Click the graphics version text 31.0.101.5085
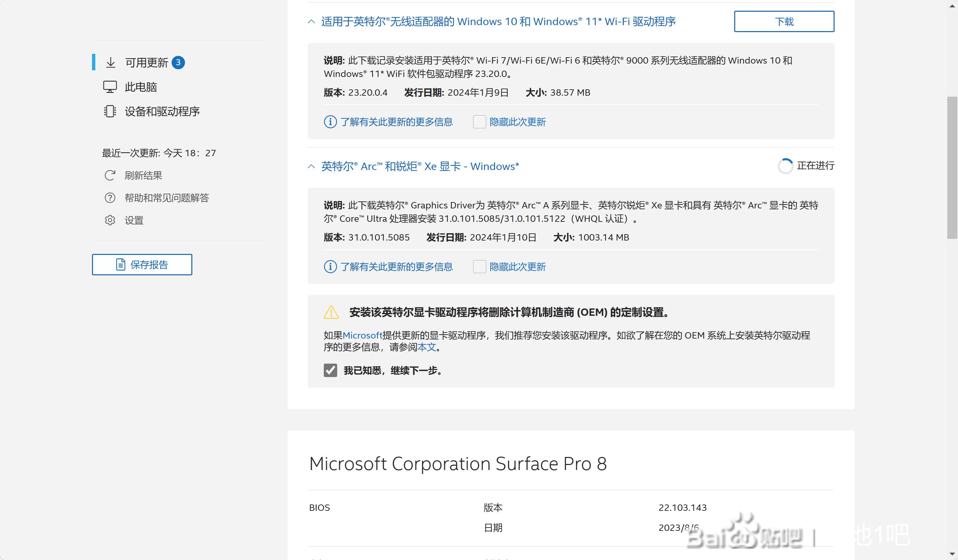The height and width of the screenshot is (560, 958). click(x=379, y=238)
